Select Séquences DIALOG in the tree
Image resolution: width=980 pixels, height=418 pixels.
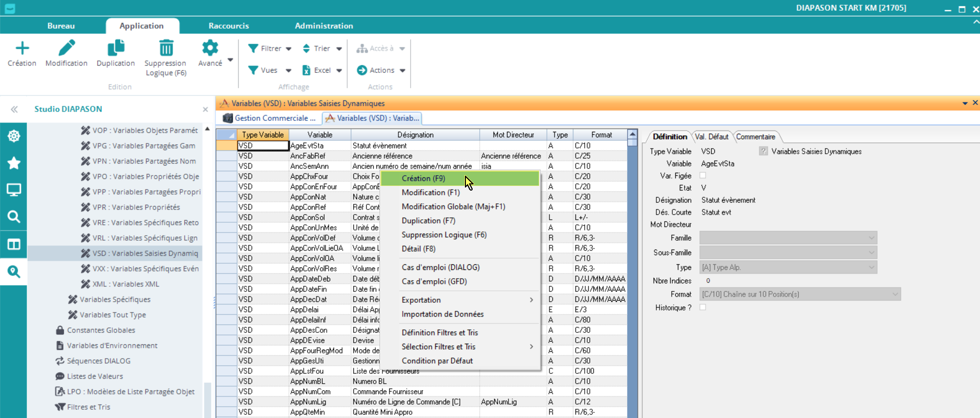(x=98, y=361)
